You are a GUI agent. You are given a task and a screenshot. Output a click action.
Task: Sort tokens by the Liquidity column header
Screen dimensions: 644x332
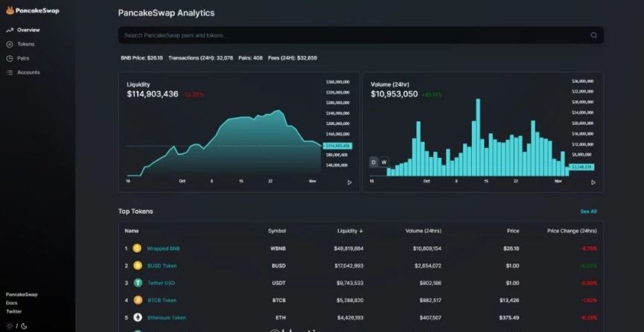coord(349,231)
